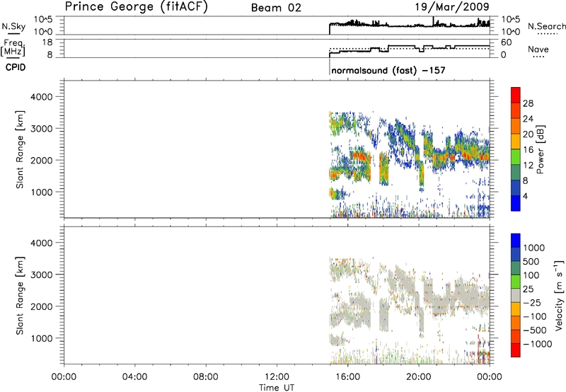The image size is (566, 392).
Task: Click the '20:00' time axis label
Action: (419, 377)
